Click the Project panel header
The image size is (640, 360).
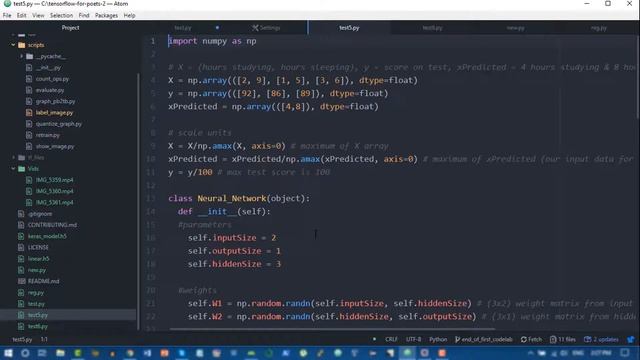(70, 28)
